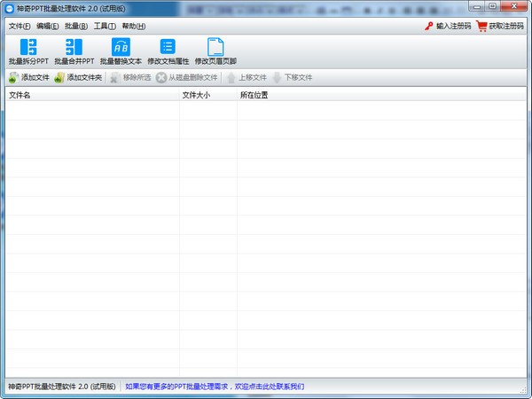The height and width of the screenshot is (399, 532).
Task: Click 从磁盘删除文件 delete from disk
Action: pyautogui.click(x=186, y=78)
